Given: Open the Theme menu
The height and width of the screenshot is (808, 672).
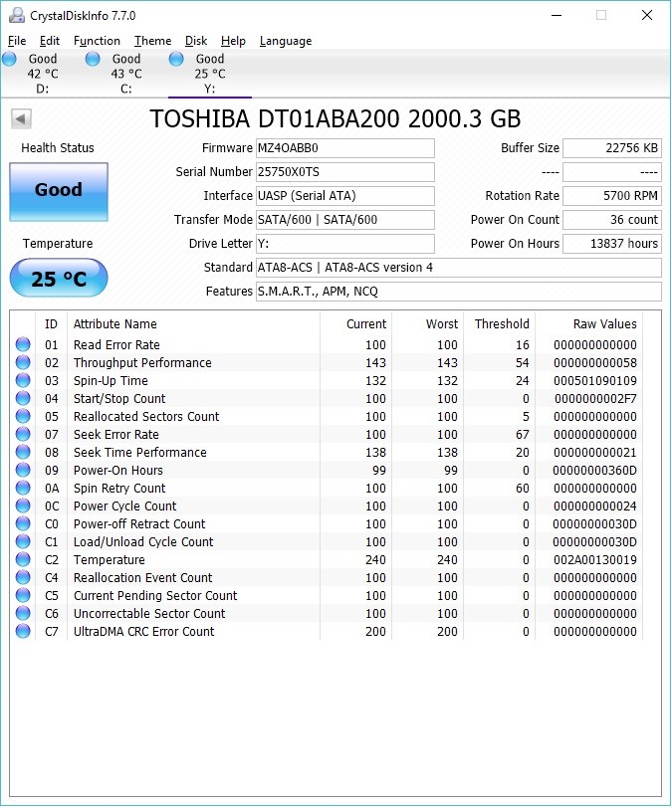Looking at the screenshot, I should 152,41.
